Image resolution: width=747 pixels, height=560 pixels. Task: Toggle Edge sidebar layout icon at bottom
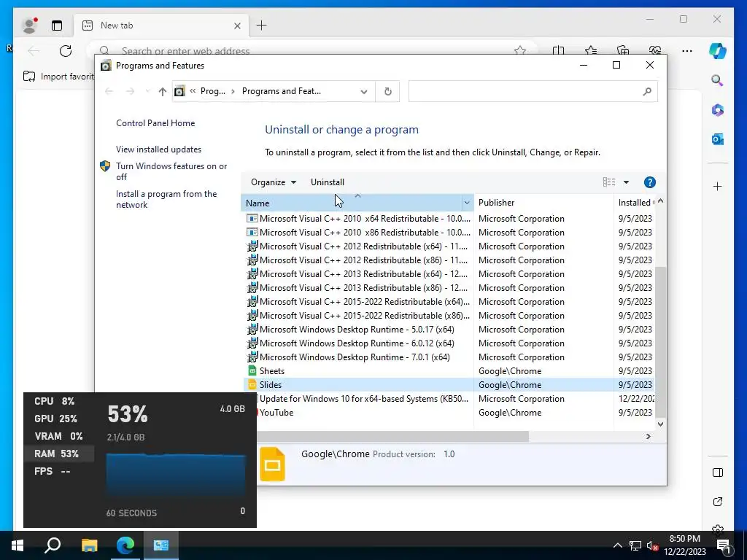(718, 472)
